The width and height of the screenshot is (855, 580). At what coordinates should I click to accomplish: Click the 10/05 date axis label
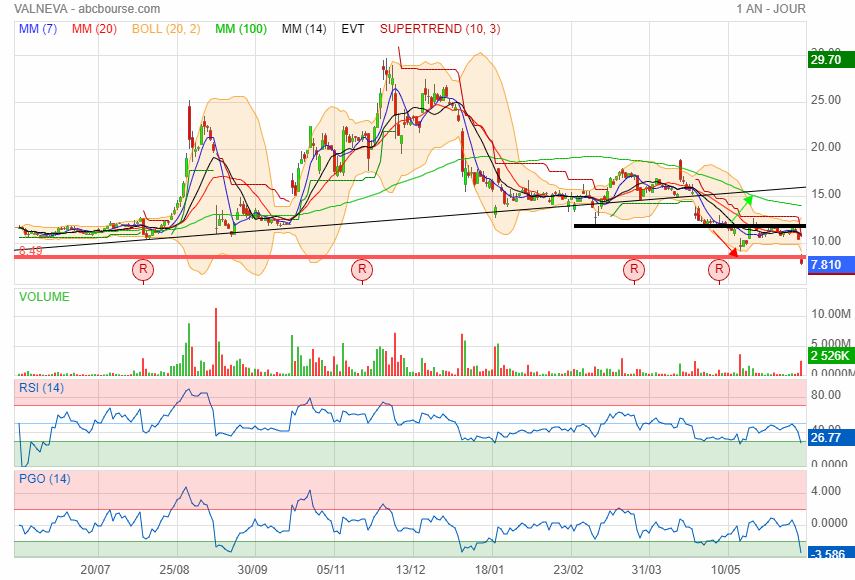click(725, 570)
